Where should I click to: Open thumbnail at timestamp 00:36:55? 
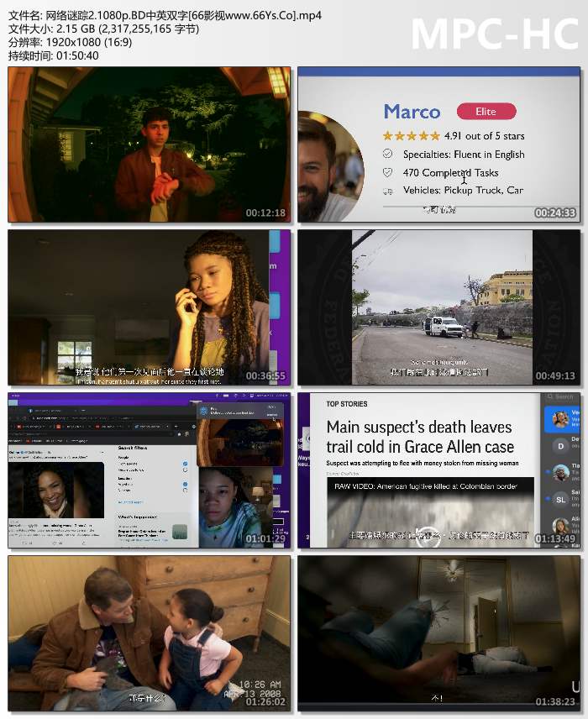pyautogui.click(x=150, y=307)
